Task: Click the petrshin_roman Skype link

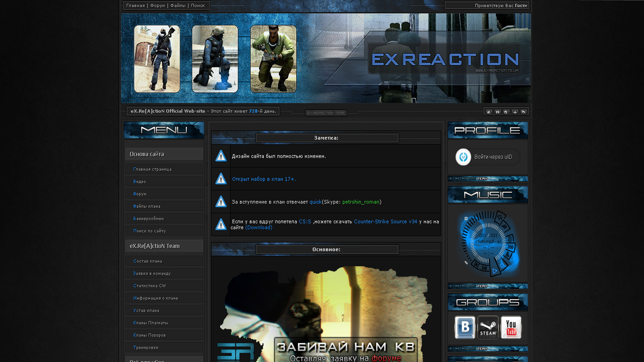Action: point(361,202)
